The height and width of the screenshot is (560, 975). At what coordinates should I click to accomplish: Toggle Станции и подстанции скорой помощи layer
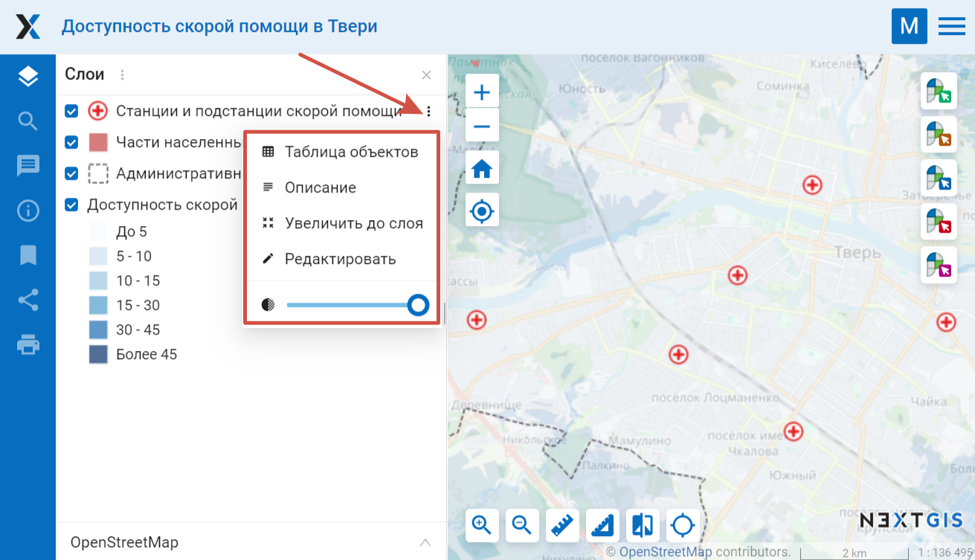(71, 112)
